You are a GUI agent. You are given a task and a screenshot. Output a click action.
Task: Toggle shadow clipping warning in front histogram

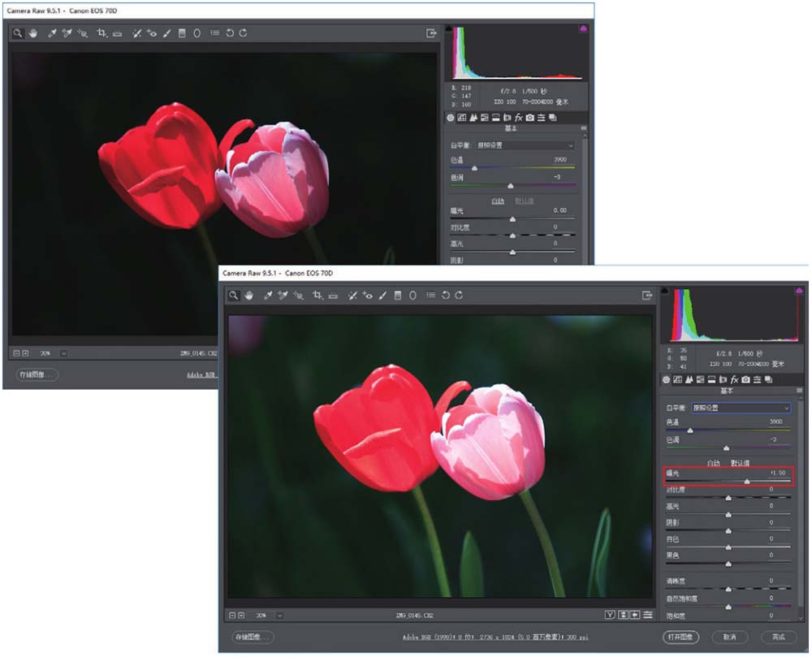[666, 291]
